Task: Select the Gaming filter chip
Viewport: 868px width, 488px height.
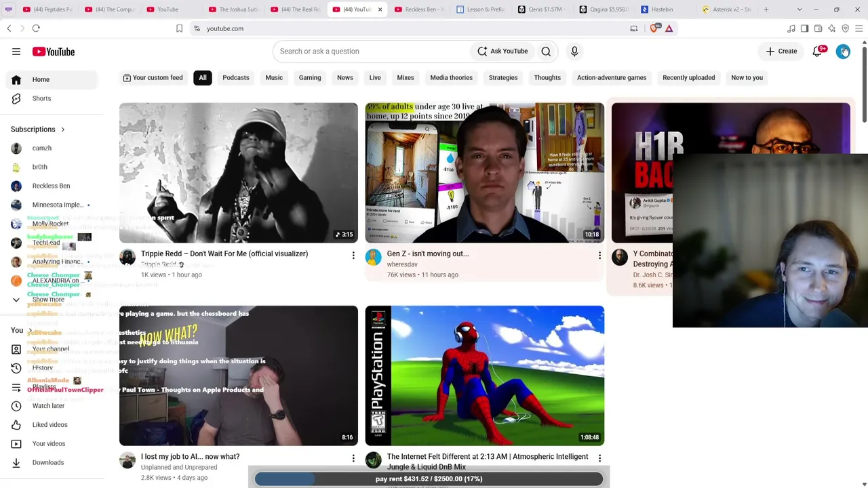Action: point(310,77)
